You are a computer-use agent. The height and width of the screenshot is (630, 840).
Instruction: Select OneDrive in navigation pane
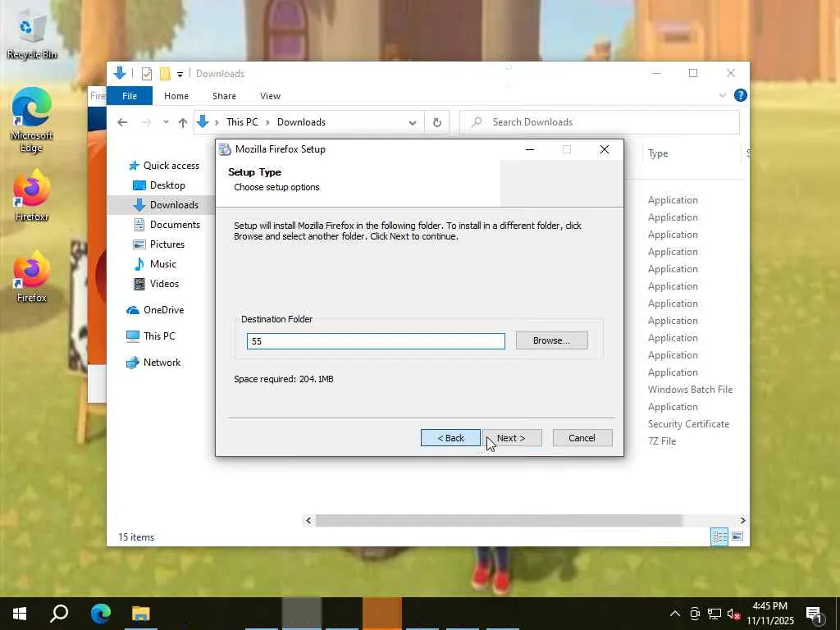pos(155,309)
